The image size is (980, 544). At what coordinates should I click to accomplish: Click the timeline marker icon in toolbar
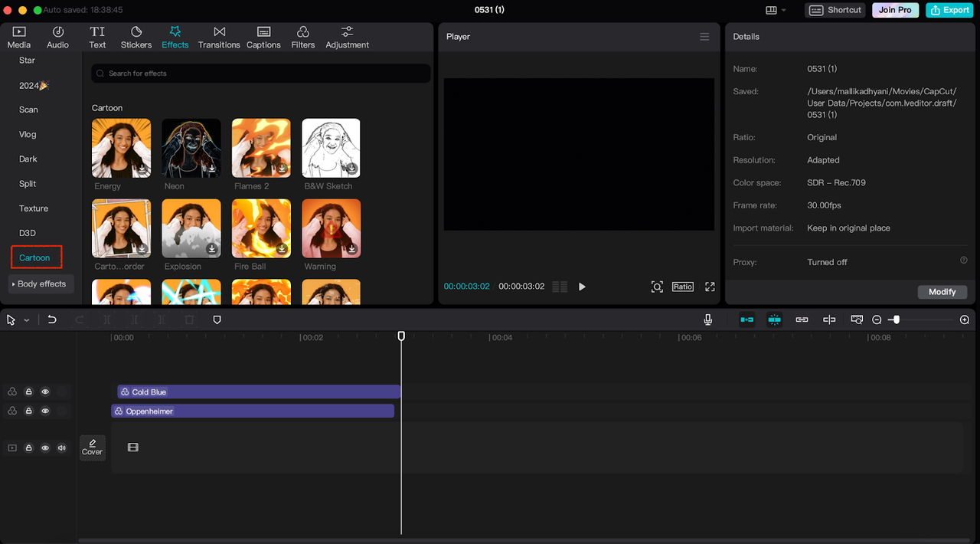217,320
